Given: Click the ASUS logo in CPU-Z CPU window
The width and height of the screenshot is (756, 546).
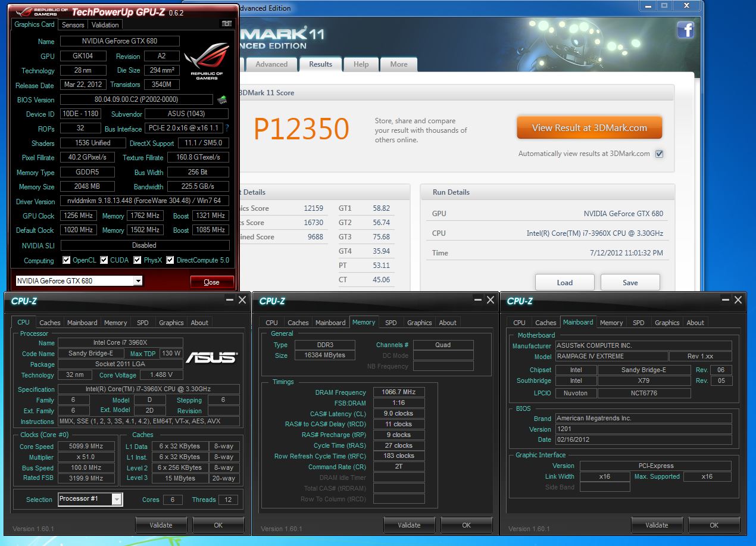Looking at the screenshot, I should click(x=211, y=357).
